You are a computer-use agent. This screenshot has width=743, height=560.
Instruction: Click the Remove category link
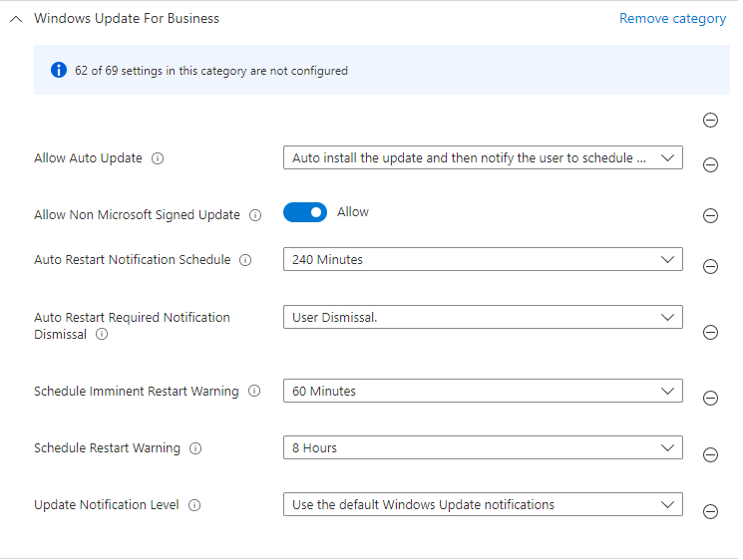pos(672,19)
